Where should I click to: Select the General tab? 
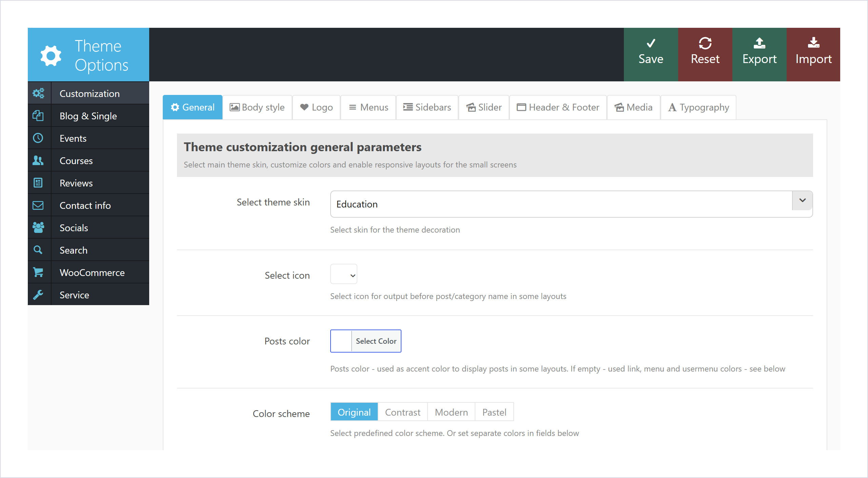pos(193,107)
